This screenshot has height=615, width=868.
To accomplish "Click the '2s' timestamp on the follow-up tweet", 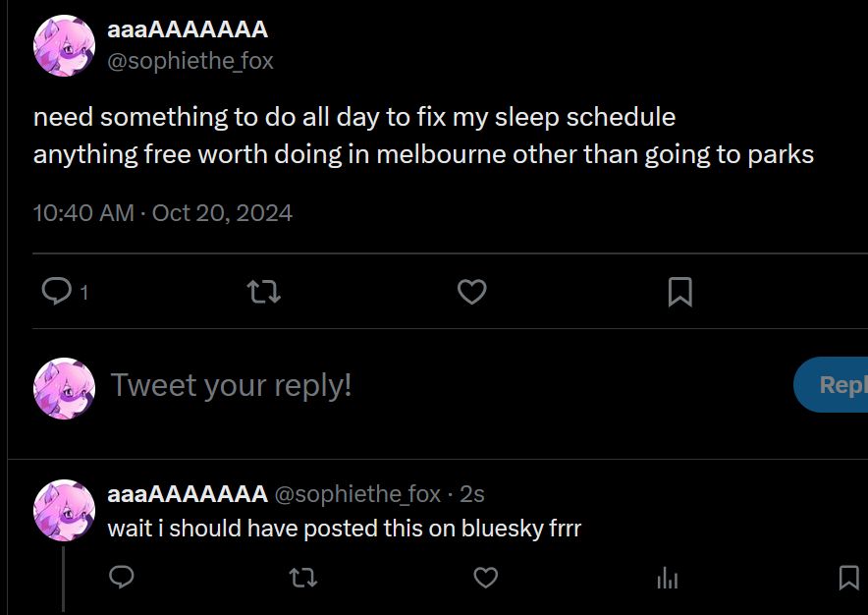I will [472, 493].
